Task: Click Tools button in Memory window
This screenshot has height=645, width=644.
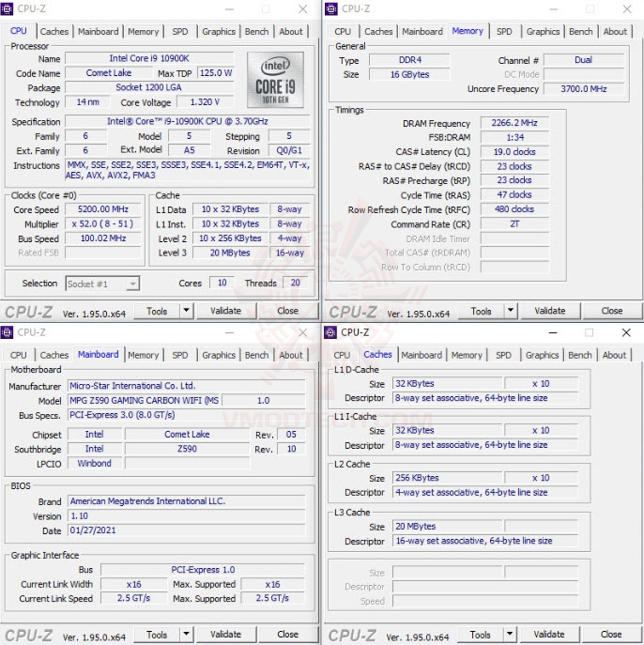Action: pyautogui.click(x=481, y=311)
